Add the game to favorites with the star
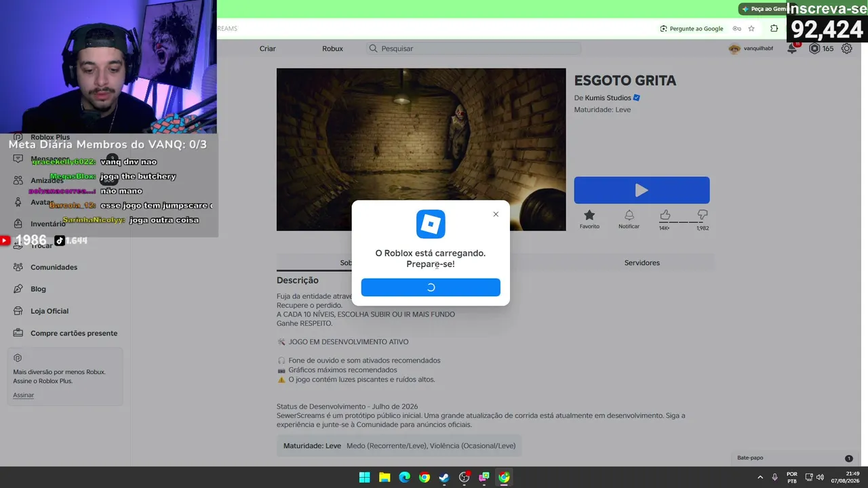Viewport: 868px width, 488px height. (589, 215)
